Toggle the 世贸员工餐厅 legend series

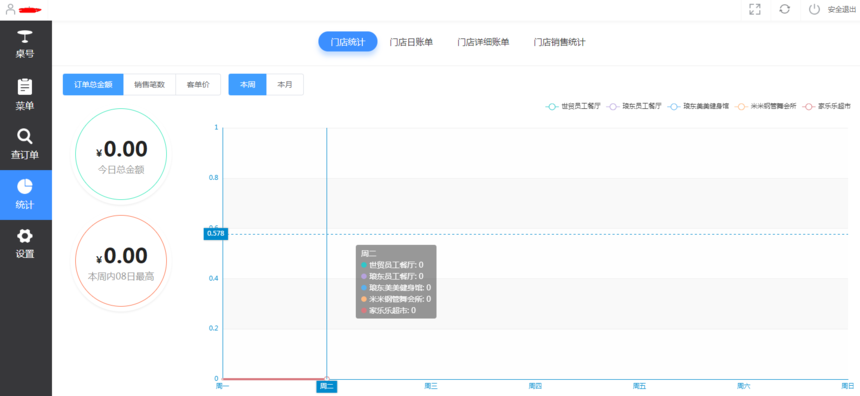point(573,106)
